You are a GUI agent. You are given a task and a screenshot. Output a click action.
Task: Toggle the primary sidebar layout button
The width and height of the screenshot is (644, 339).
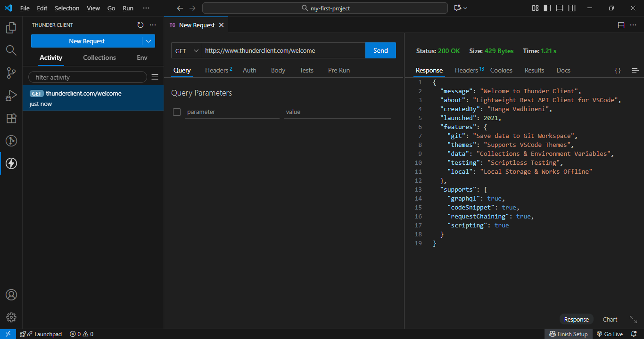pos(547,8)
